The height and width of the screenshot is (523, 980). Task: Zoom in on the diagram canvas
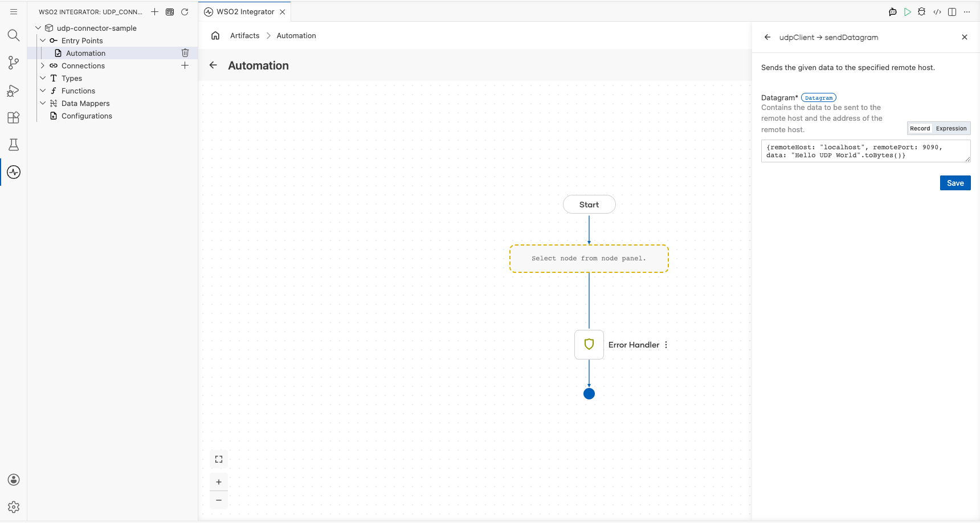pos(219,482)
